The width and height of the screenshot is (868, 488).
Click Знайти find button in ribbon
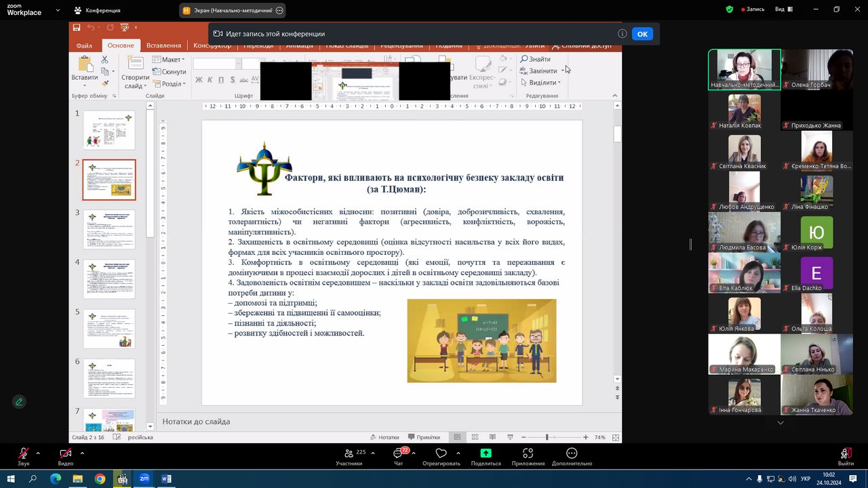(x=536, y=59)
